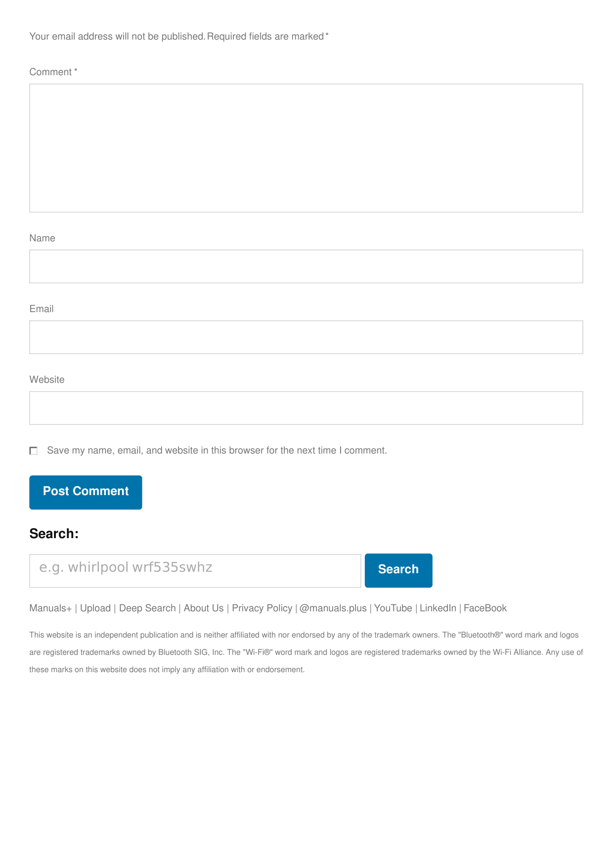Click inside the Comment text area
613x868 pixels.
point(306,148)
